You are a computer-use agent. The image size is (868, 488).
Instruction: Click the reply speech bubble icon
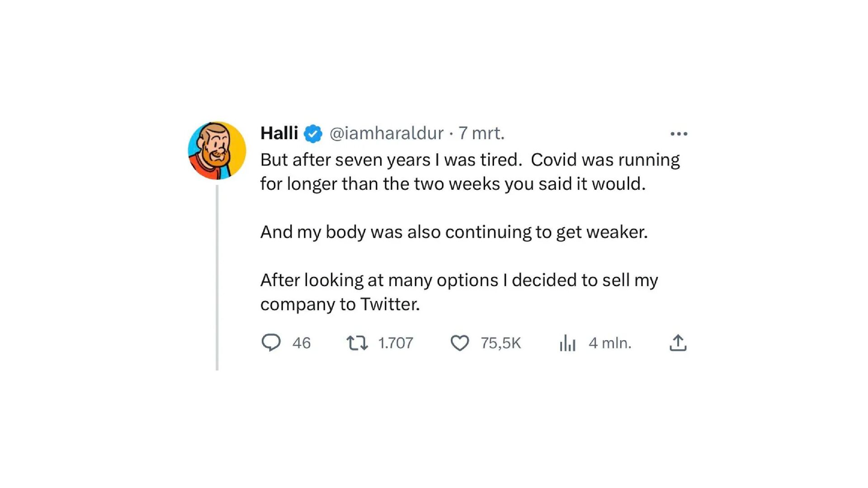tap(271, 343)
